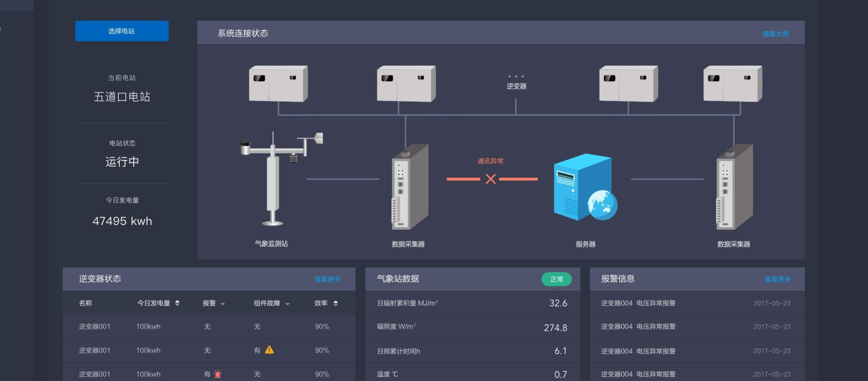Open View More in inverter status panel
The height and width of the screenshot is (381, 868).
327,279
